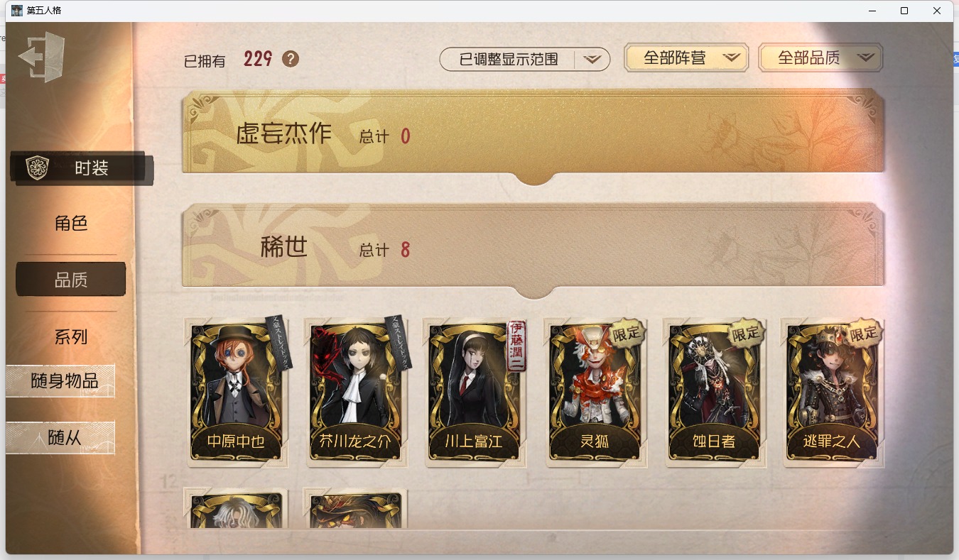Click the 限定 badge on 灵狐
Viewport: 959px width, 560px height.
(x=626, y=333)
